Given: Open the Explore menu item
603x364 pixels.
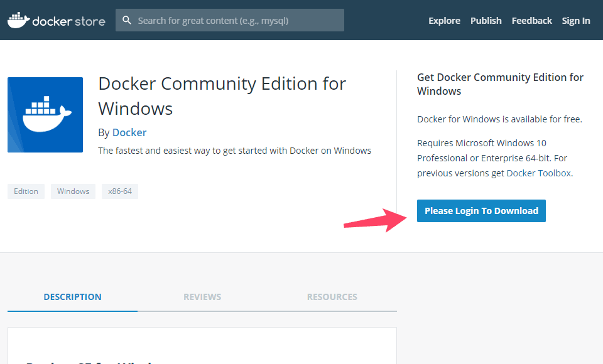Looking at the screenshot, I should coord(444,20).
